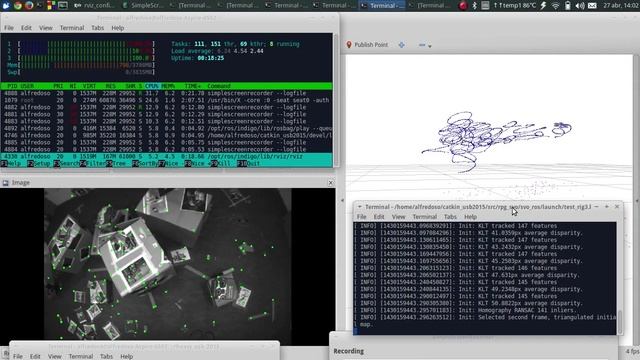Open the Bluetooth tray icon
Screen dimensions: 640x360
point(474,5)
